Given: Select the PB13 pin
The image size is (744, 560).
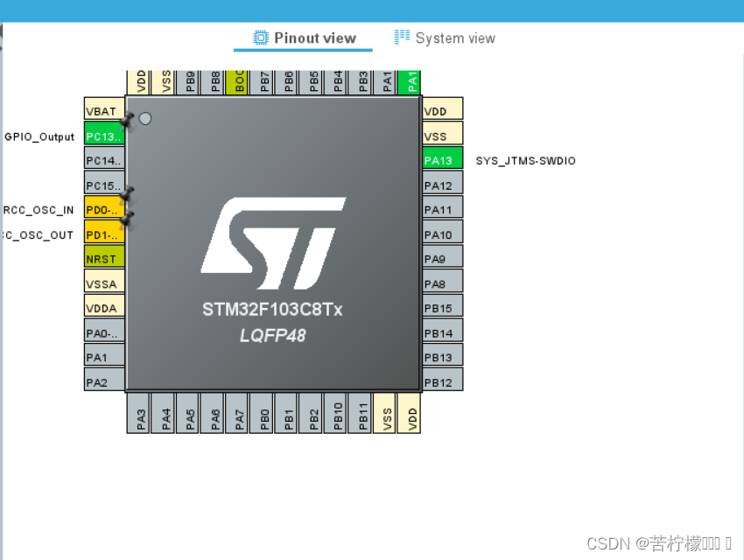Looking at the screenshot, I should coord(443,355).
